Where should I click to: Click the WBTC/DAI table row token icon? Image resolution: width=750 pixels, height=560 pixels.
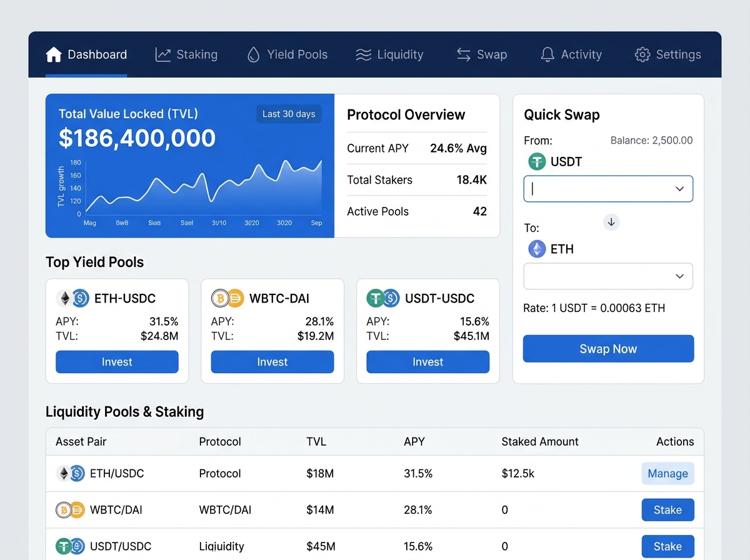pos(70,510)
